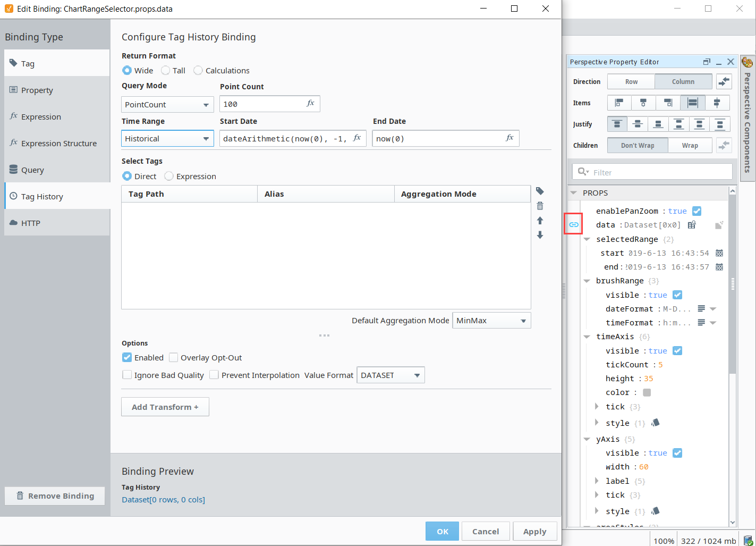Click the Remove Binding button
756x546 pixels.
tap(55, 495)
